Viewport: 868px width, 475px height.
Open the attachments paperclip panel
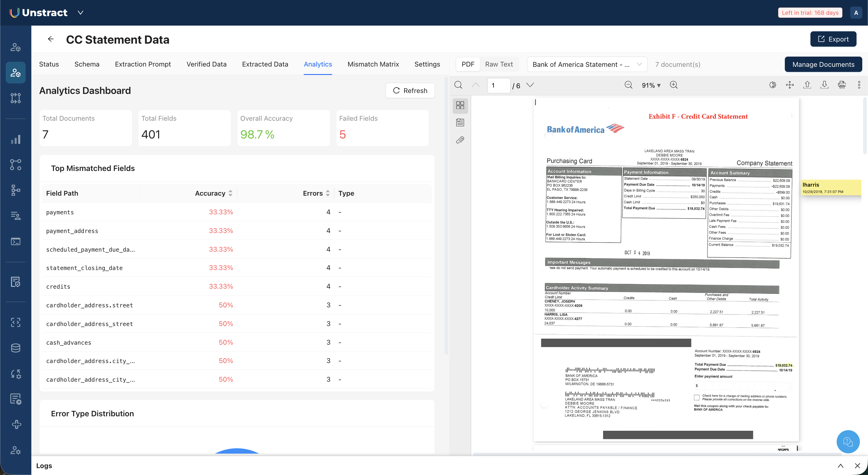460,140
